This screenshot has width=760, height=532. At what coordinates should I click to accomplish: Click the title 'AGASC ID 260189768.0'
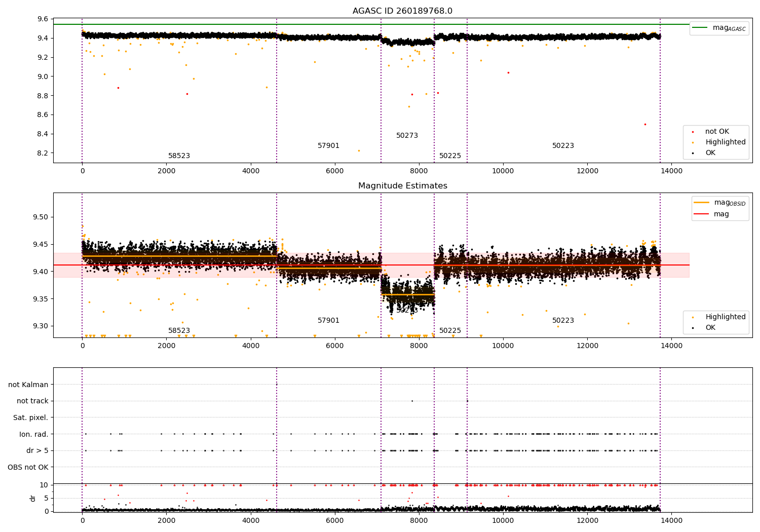402,11
